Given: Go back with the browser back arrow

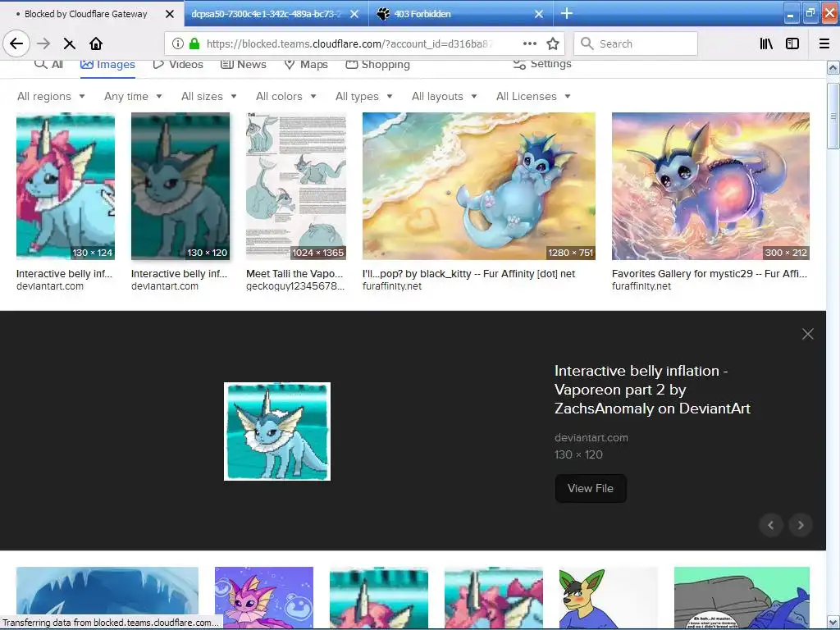Looking at the screenshot, I should tap(16, 43).
